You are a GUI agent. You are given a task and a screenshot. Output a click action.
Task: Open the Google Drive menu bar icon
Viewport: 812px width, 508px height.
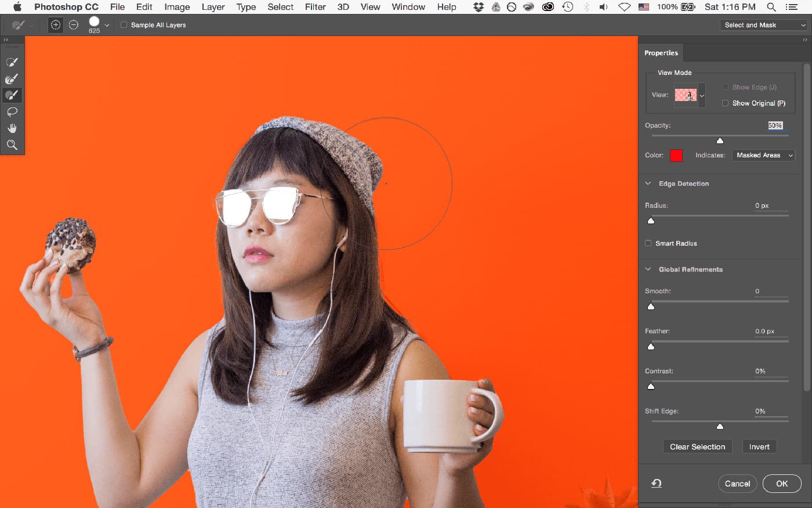495,7
